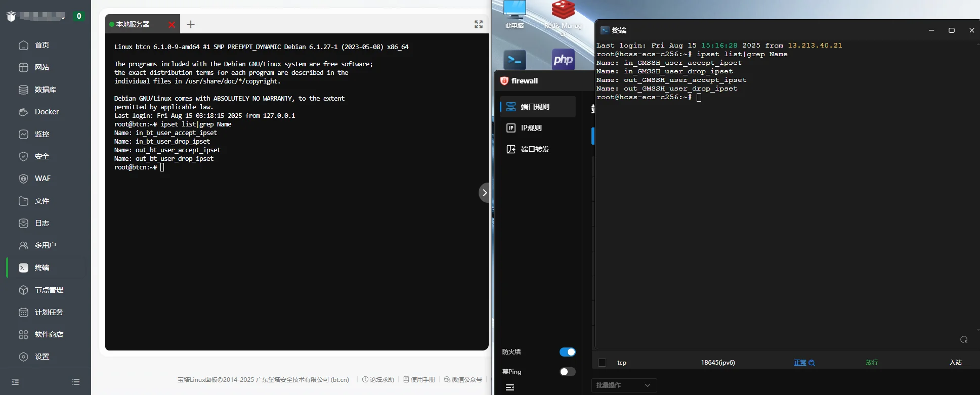Disable the 防火墙 firewall switch
Screen dimensions: 980x395
[567, 352]
